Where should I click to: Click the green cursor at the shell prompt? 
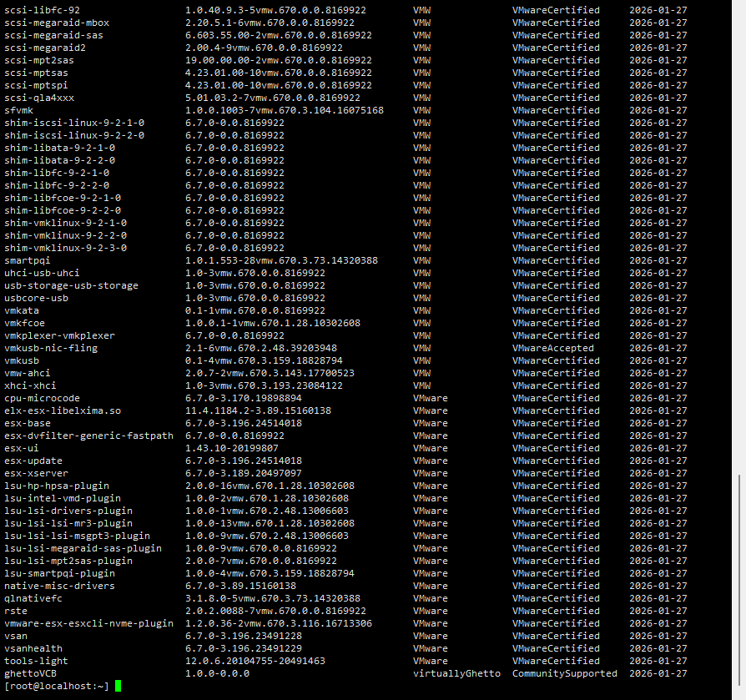118,686
